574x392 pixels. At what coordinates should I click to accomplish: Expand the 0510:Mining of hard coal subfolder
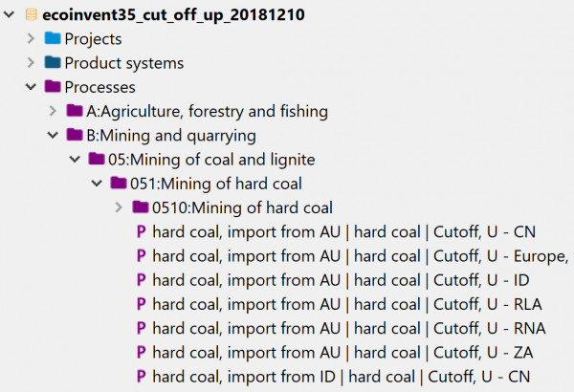(x=119, y=207)
